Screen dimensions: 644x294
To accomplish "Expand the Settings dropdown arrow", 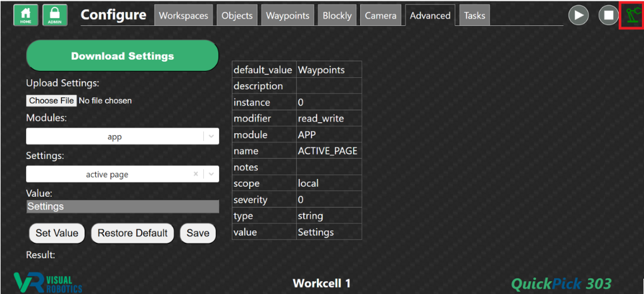I will click(211, 174).
